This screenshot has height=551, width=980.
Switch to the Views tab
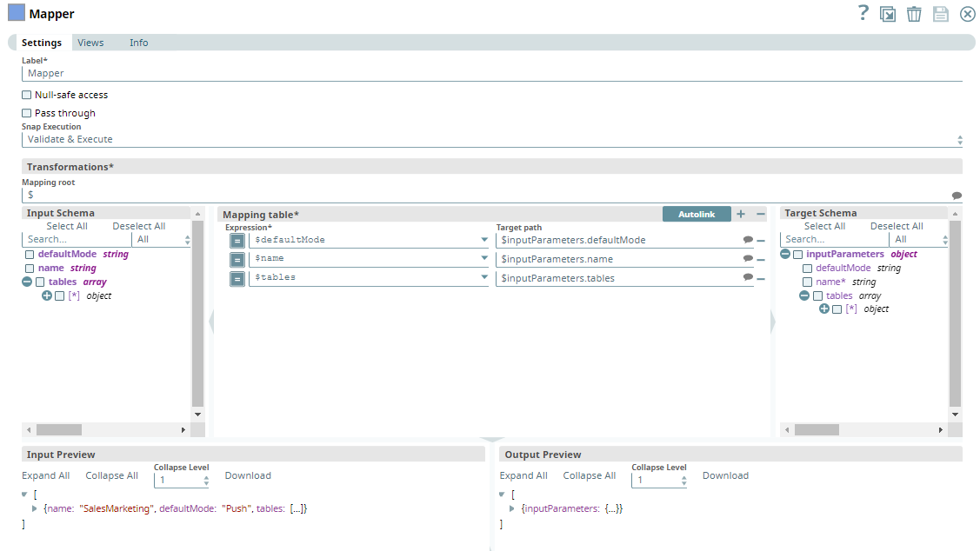[x=90, y=43]
